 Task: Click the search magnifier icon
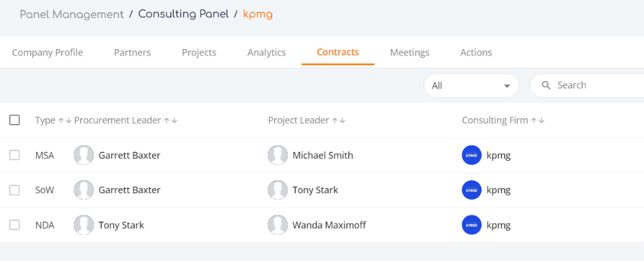click(546, 85)
